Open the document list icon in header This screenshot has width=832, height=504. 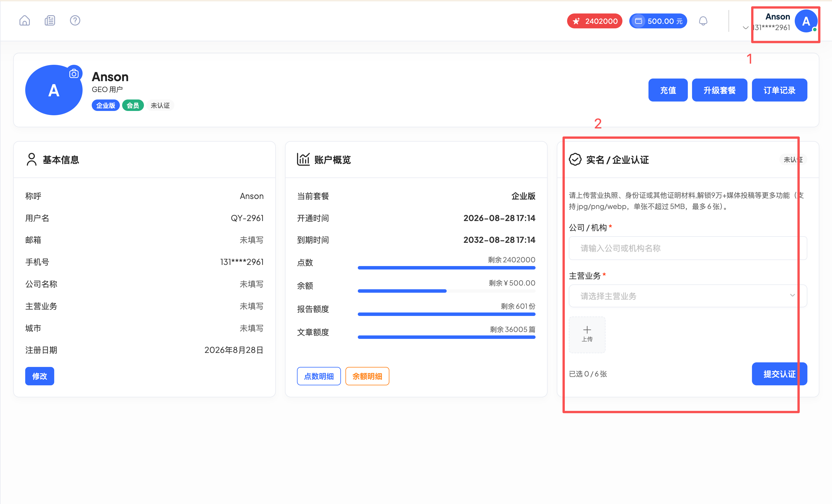(x=50, y=21)
